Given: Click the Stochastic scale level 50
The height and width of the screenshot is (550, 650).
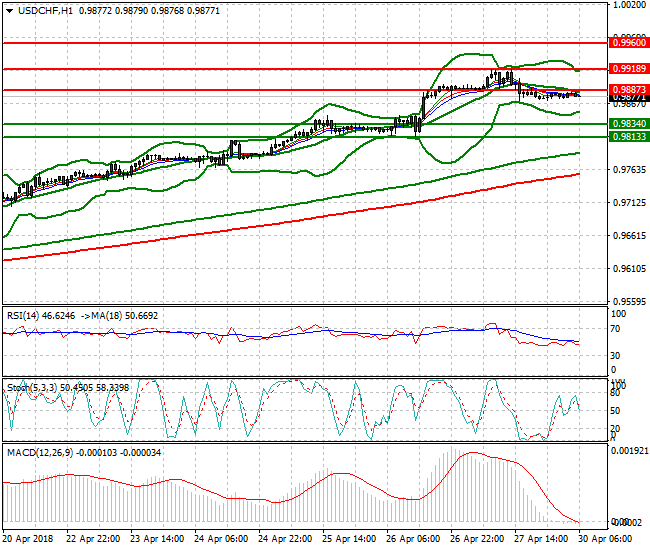Looking at the screenshot, I should 616,411.
